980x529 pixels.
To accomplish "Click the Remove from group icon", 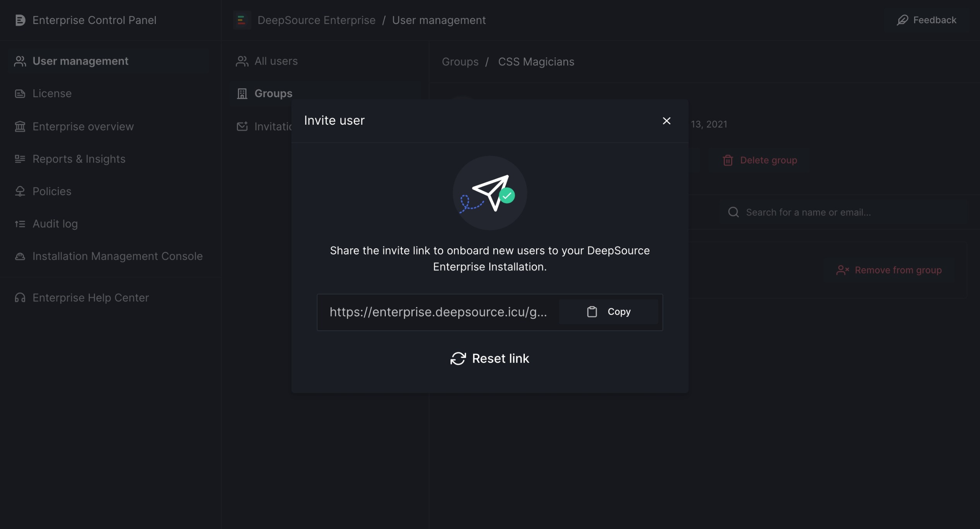I will click(x=842, y=270).
